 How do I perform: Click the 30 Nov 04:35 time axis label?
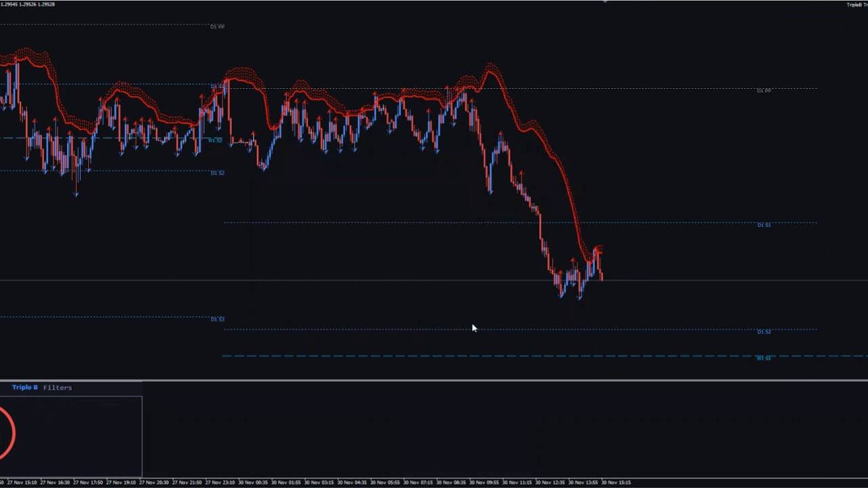pyautogui.click(x=353, y=483)
